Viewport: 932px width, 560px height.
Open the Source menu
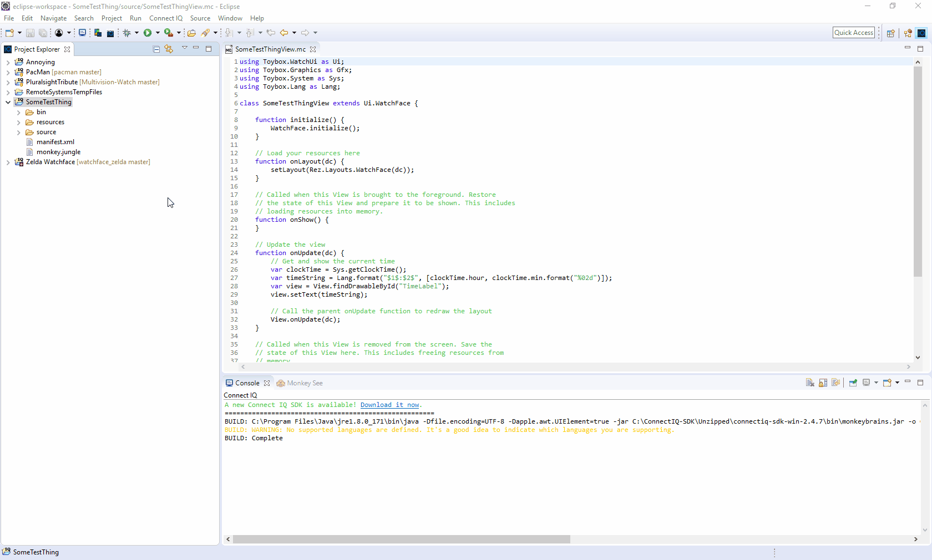200,18
